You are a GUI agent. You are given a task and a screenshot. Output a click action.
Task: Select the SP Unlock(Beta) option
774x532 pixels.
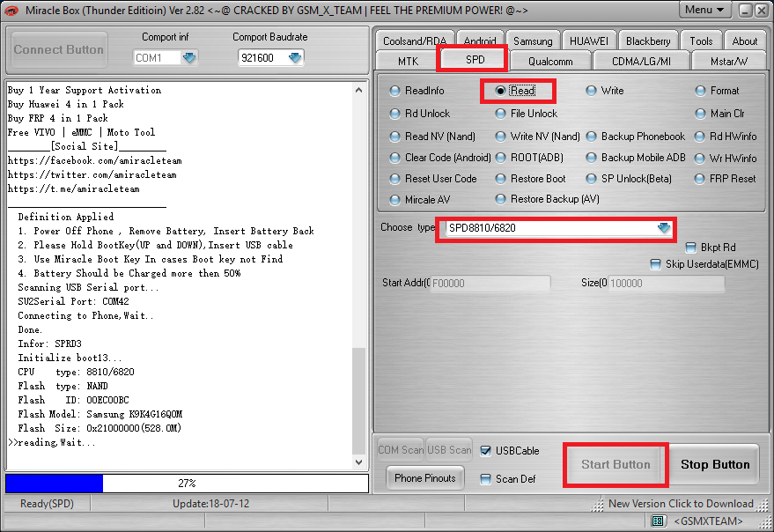pyautogui.click(x=629, y=179)
